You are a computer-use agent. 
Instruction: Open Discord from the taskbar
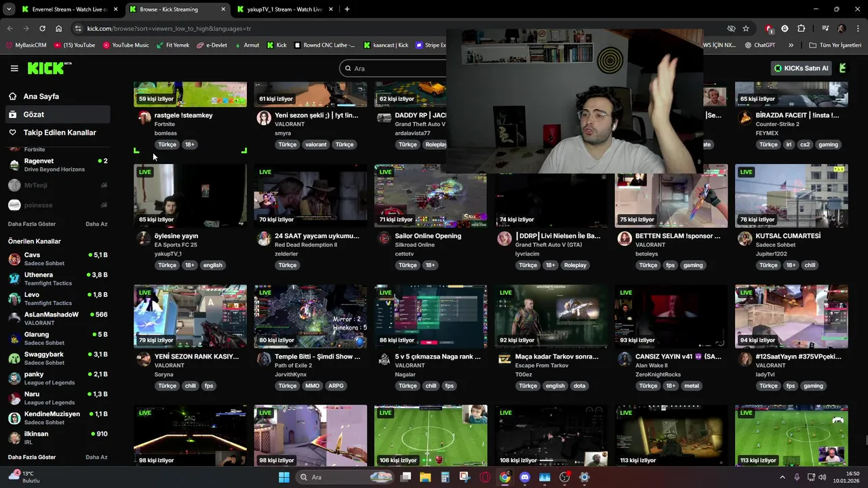[x=524, y=477]
